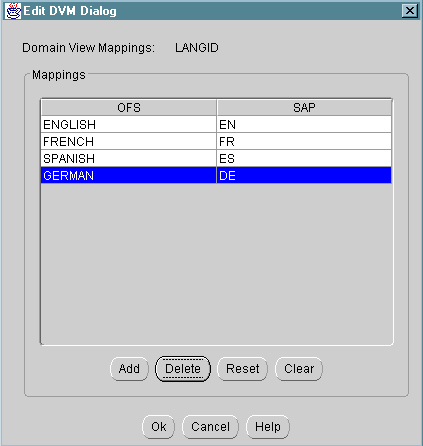Click the Add mapping button
Image resolution: width=423 pixels, height=446 pixels.
(129, 369)
